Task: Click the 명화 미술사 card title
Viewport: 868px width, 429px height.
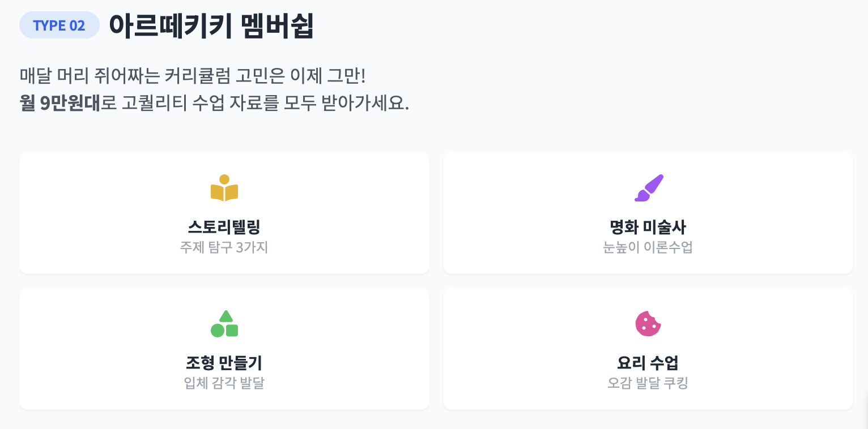Action: [648, 227]
